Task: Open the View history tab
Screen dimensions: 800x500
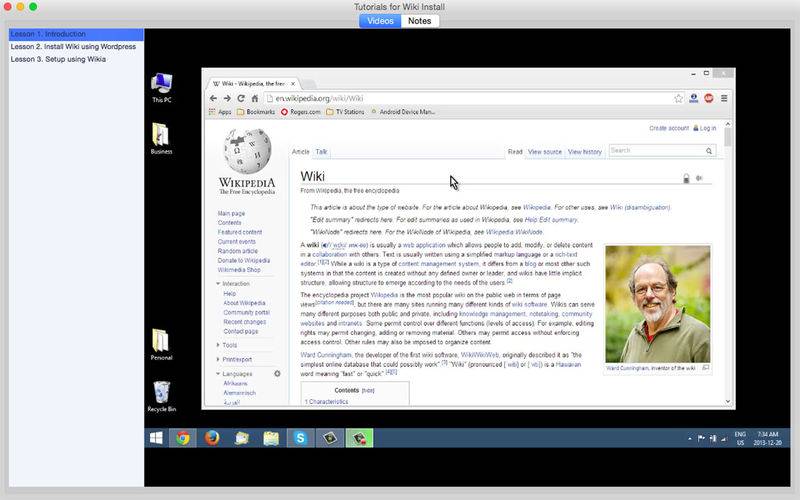Action: [x=585, y=152]
